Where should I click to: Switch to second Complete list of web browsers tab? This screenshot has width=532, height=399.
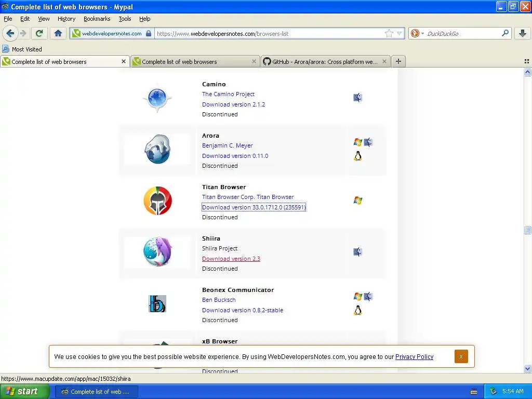click(195, 61)
